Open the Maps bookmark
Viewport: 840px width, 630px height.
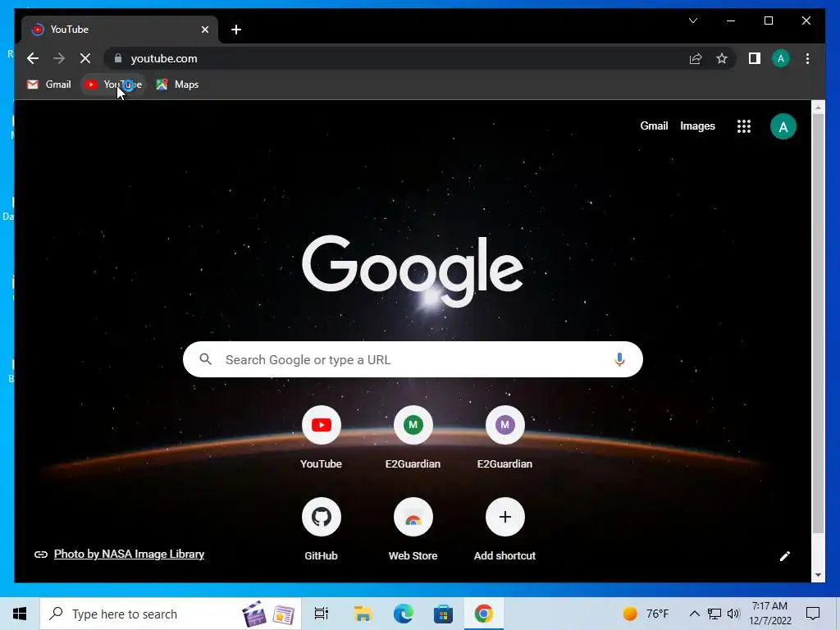tap(177, 84)
